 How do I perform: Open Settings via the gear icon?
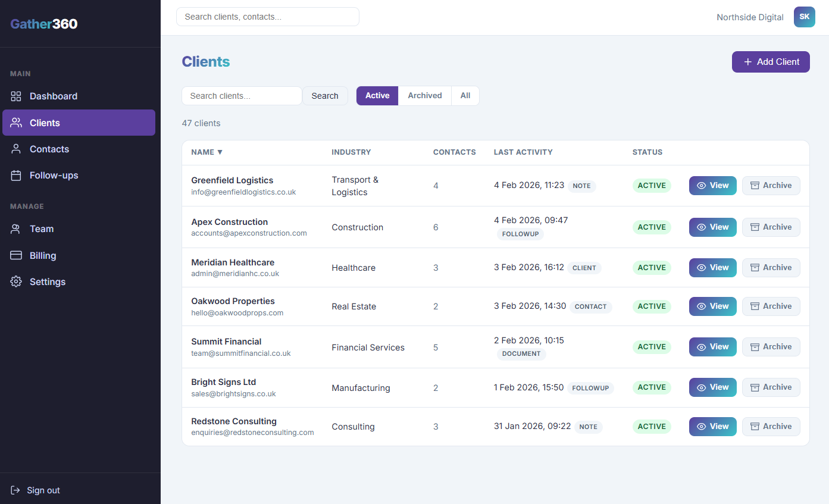pos(16,281)
